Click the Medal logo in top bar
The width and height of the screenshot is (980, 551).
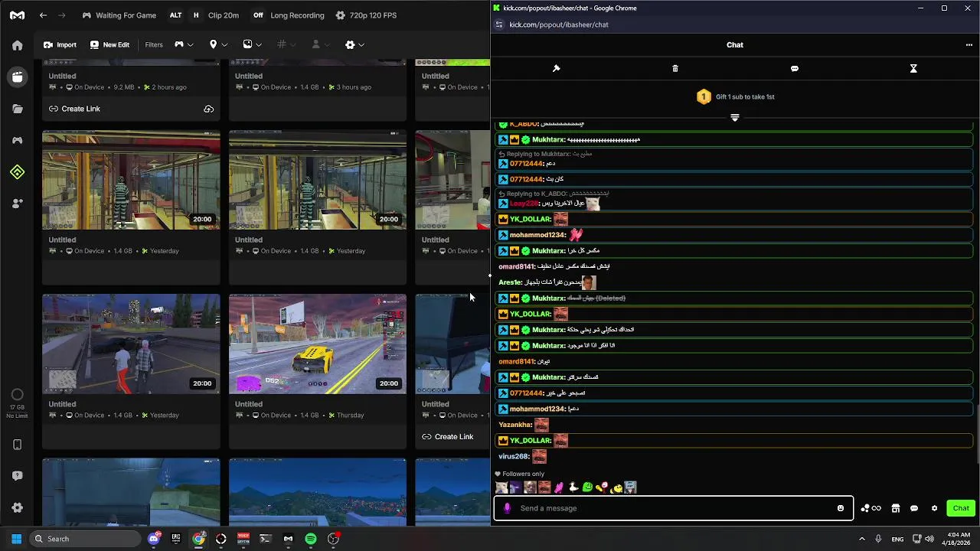point(17,15)
